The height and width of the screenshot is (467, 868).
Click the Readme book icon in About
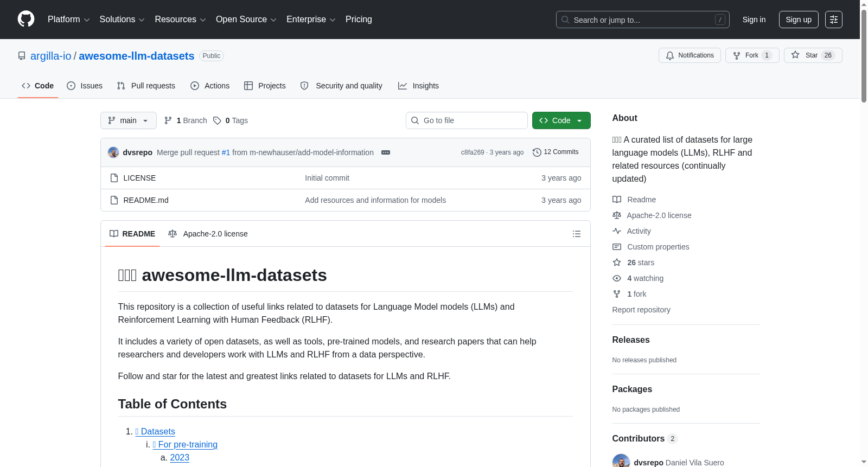(x=617, y=200)
